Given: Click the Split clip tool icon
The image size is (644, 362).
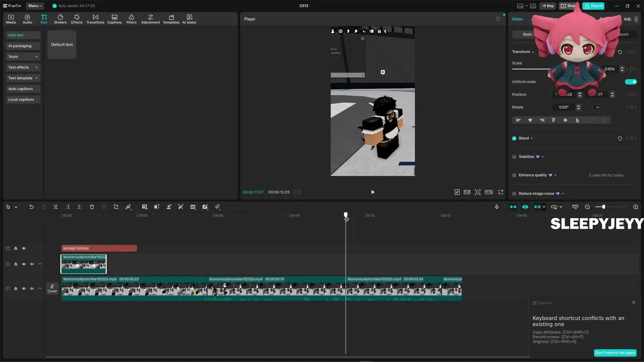Looking at the screenshot, I should coord(55,207).
